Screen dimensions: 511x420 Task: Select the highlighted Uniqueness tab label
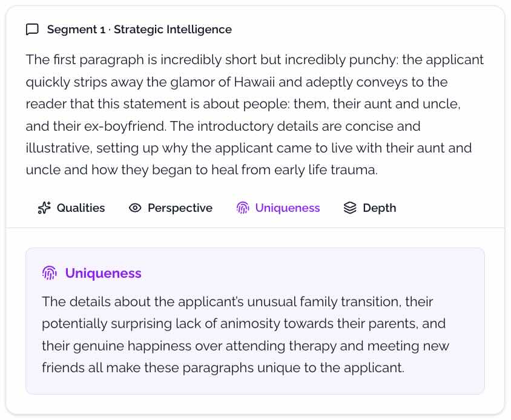(x=288, y=208)
